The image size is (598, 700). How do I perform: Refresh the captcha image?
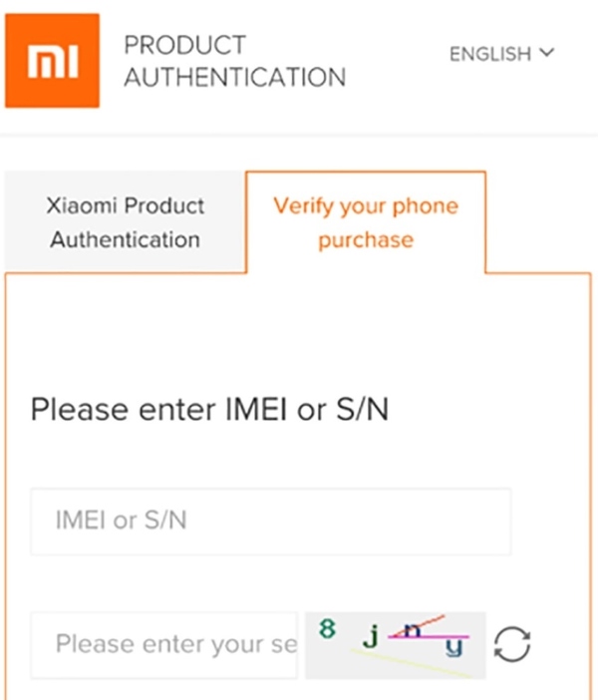point(512,644)
